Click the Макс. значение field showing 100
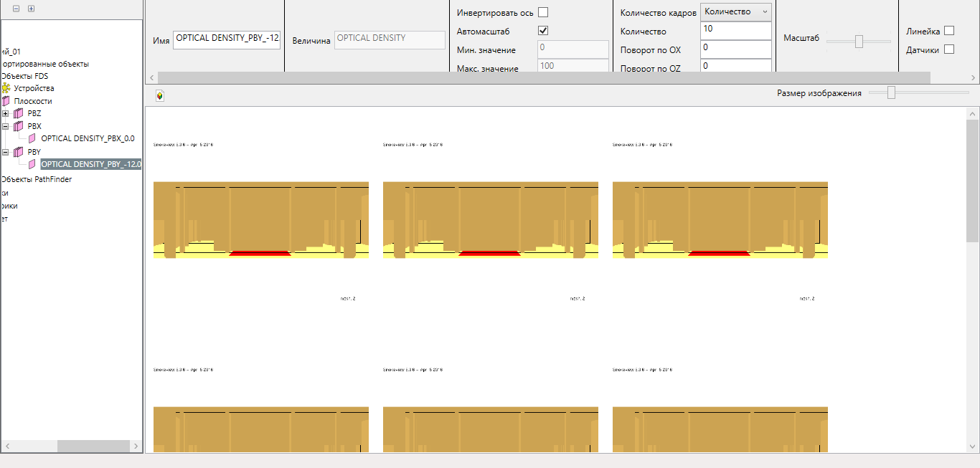Image resolution: width=980 pixels, height=468 pixels. point(573,65)
